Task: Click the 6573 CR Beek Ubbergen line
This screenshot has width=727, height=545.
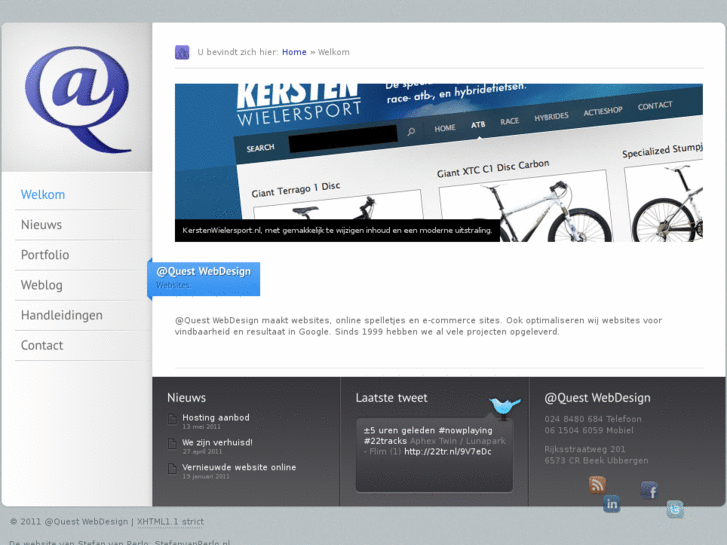Action: click(596, 461)
